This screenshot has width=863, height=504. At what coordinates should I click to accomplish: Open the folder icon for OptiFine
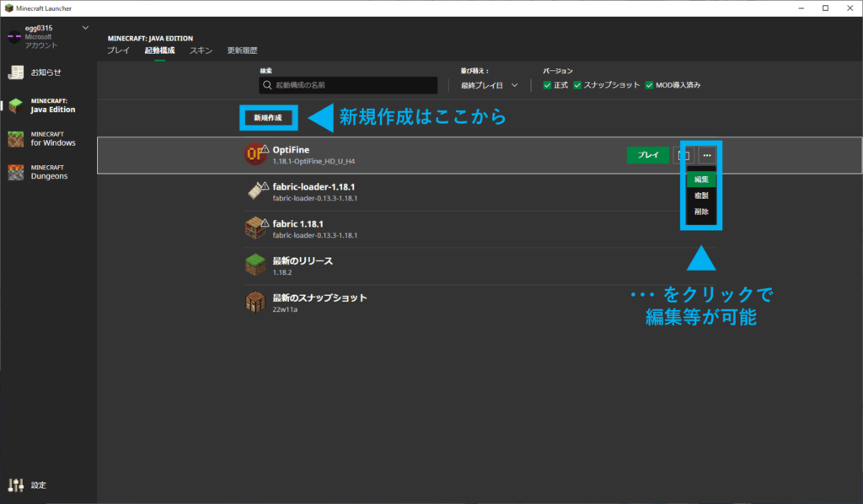pyautogui.click(x=683, y=155)
